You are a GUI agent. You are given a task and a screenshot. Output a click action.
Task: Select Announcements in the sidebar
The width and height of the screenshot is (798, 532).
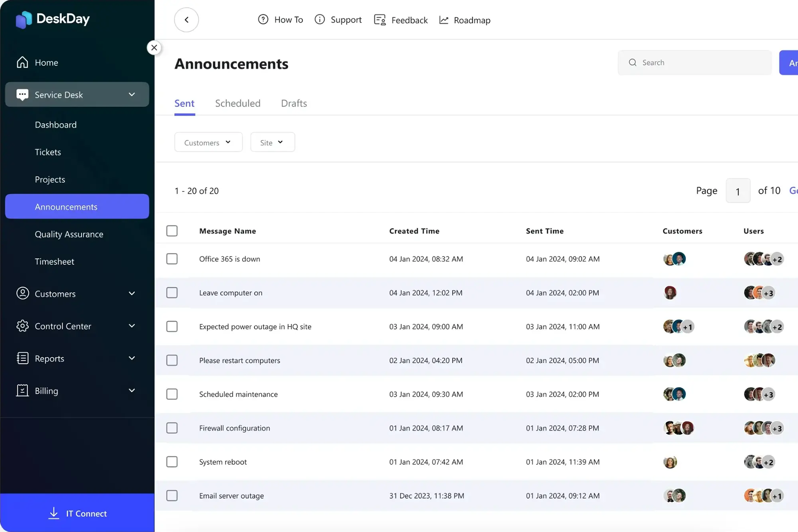coord(77,206)
